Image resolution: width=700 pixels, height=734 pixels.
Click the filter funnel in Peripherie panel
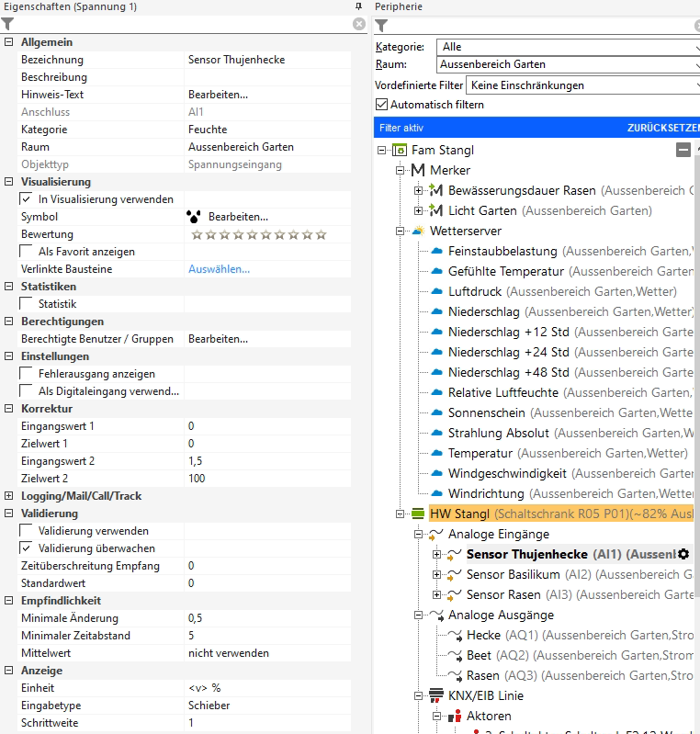pos(381,26)
